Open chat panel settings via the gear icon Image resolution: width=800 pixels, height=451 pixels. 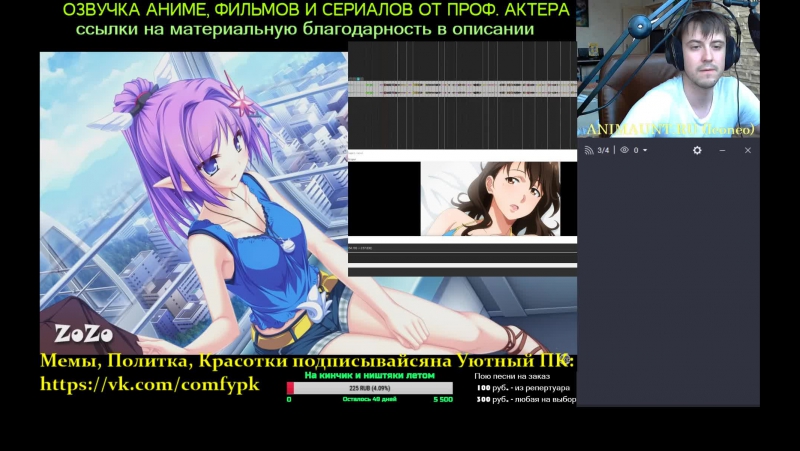697,150
